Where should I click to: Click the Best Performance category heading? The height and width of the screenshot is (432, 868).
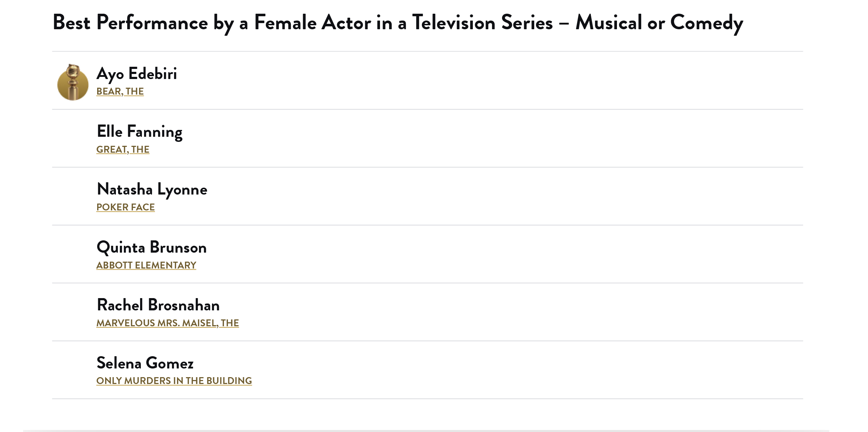tap(397, 23)
